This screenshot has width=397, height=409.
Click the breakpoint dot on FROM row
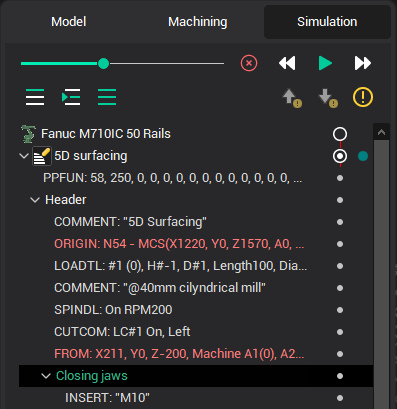click(x=340, y=354)
